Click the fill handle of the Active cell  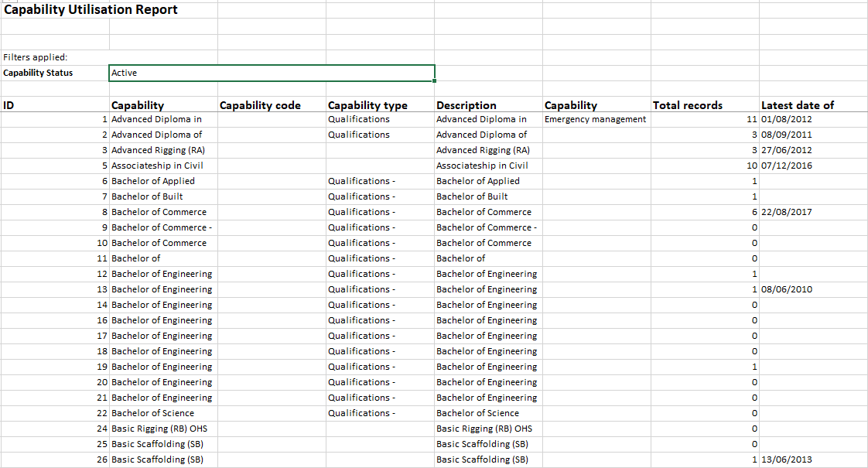point(435,80)
